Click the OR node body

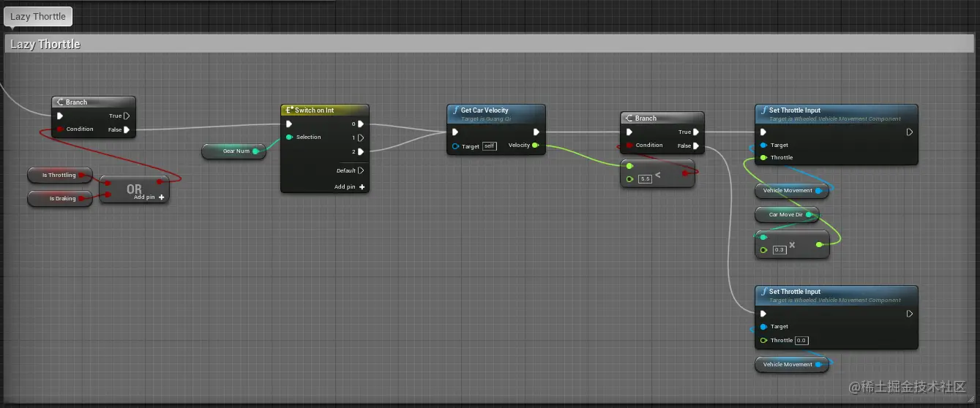(134, 189)
